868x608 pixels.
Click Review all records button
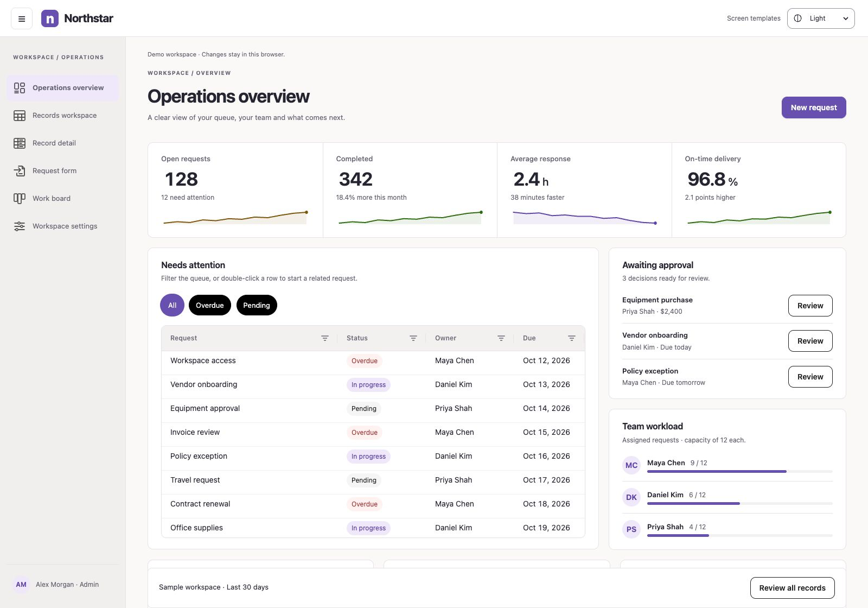point(792,588)
